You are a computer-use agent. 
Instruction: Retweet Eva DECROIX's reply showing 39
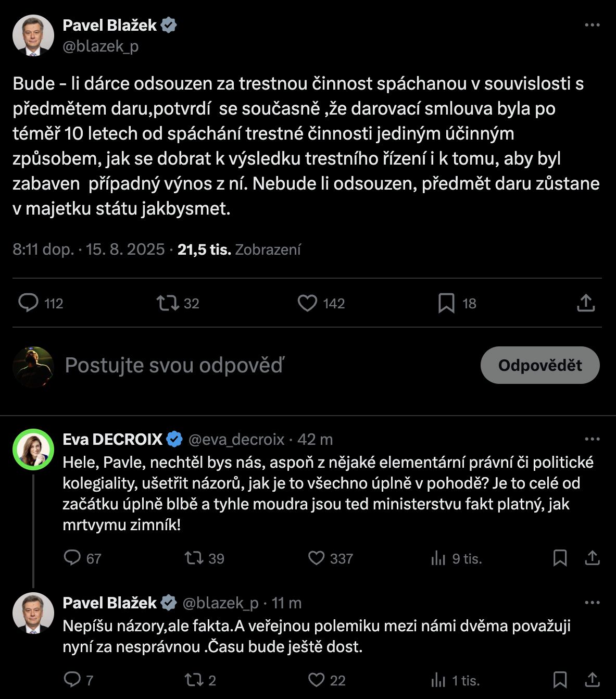click(194, 558)
